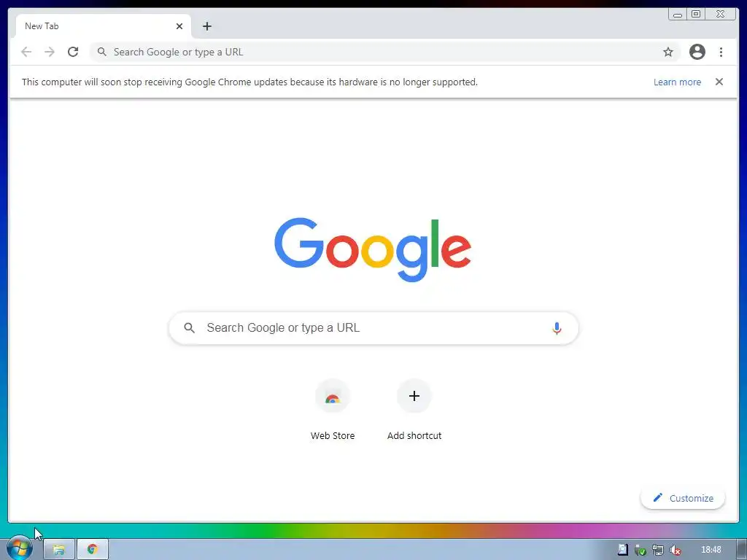Close the New Tab tab
The image size is (747, 560).
179,26
